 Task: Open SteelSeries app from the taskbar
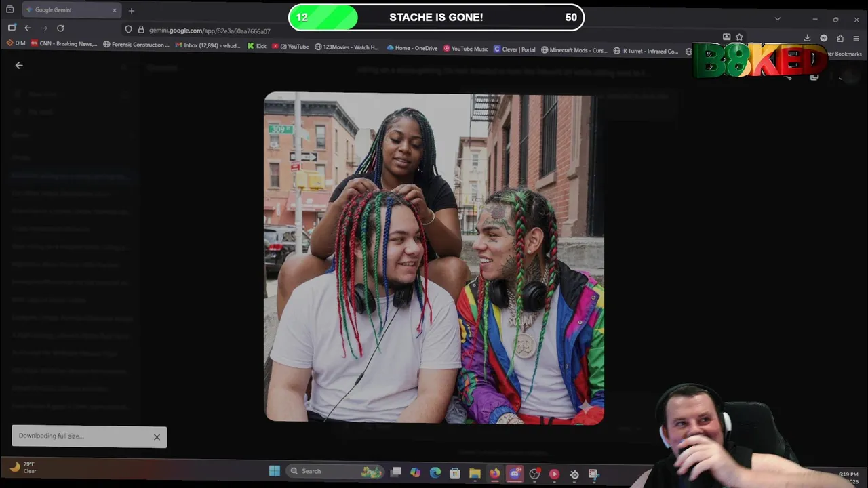coord(574,474)
